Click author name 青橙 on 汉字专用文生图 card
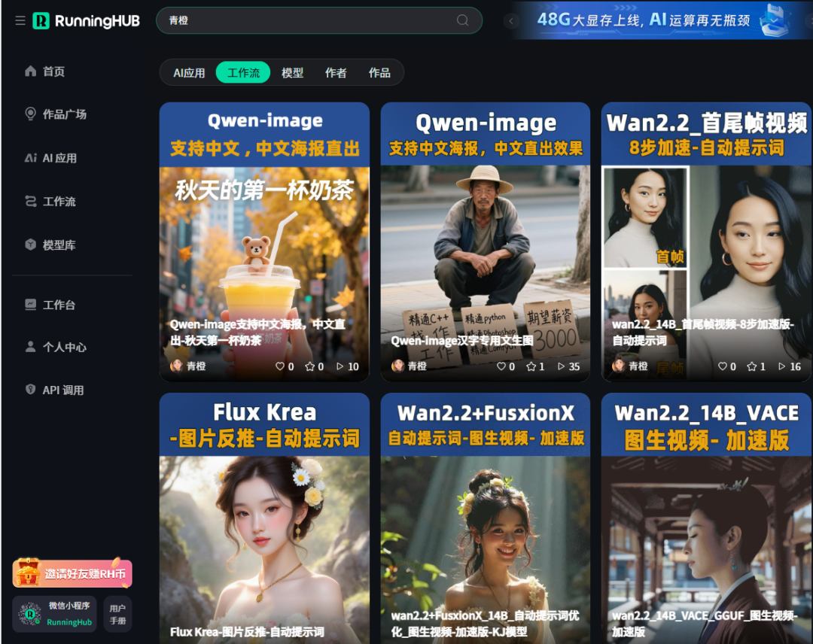Image resolution: width=813 pixels, height=644 pixels. pyautogui.click(x=417, y=366)
